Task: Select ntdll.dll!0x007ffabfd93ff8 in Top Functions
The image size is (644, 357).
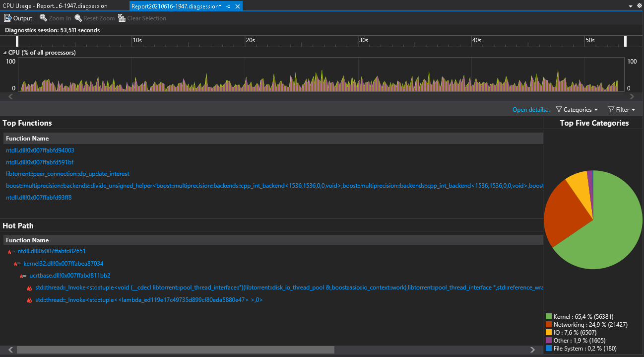Action: (39, 197)
